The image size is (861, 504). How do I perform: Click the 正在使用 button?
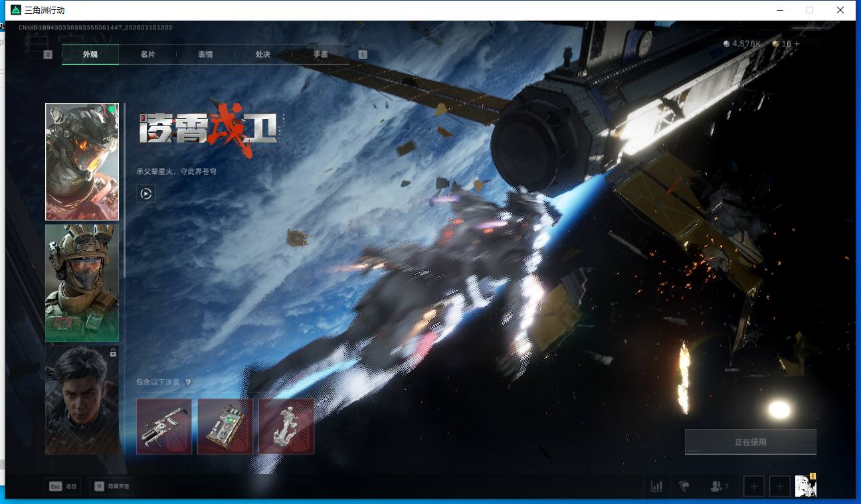[x=751, y=442]
